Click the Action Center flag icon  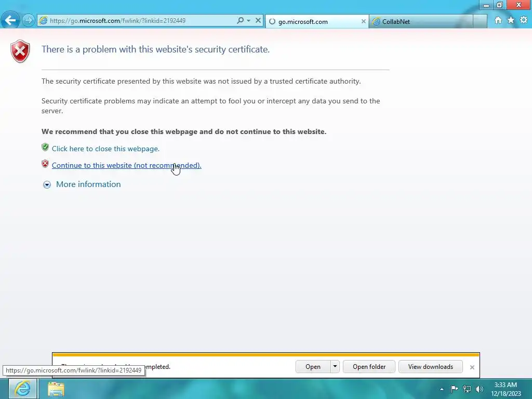click(454, 389)
